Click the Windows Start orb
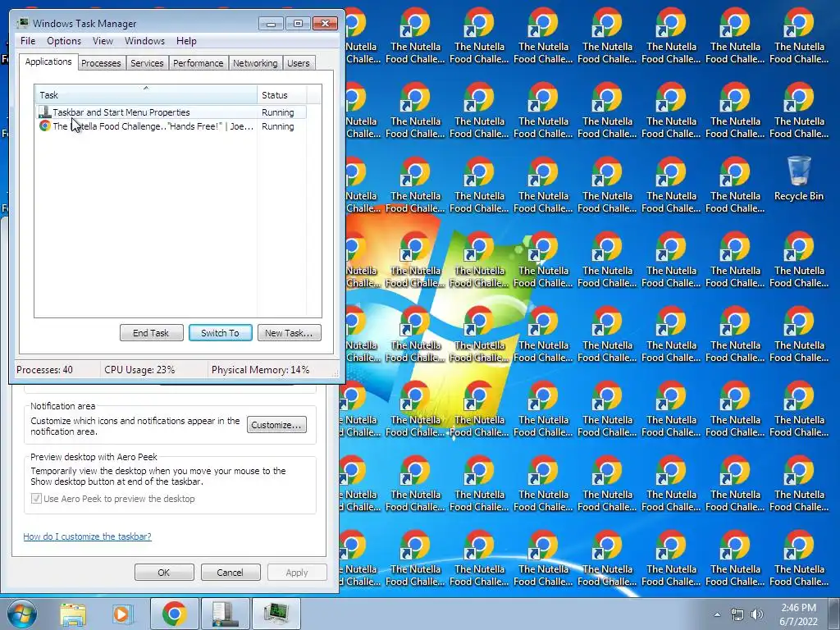The image size is (840, 630). [21, 614]
